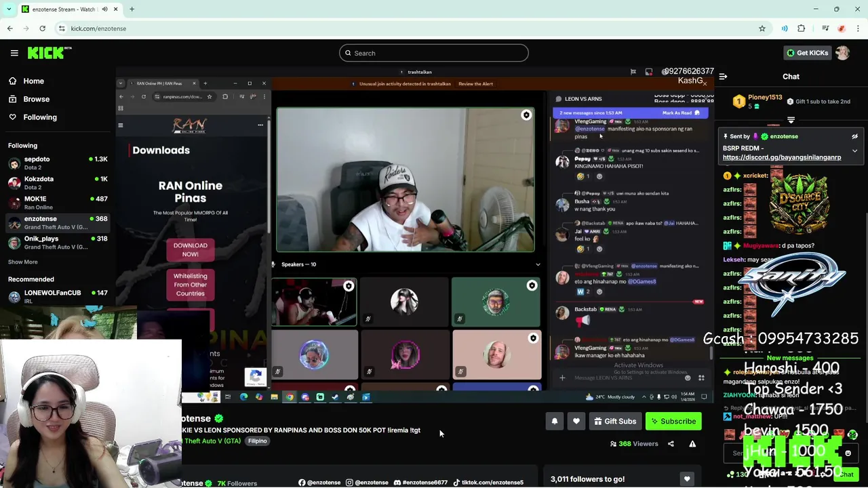Click the browser Back arrow
868x488 pixels.
tap(9, 28)
